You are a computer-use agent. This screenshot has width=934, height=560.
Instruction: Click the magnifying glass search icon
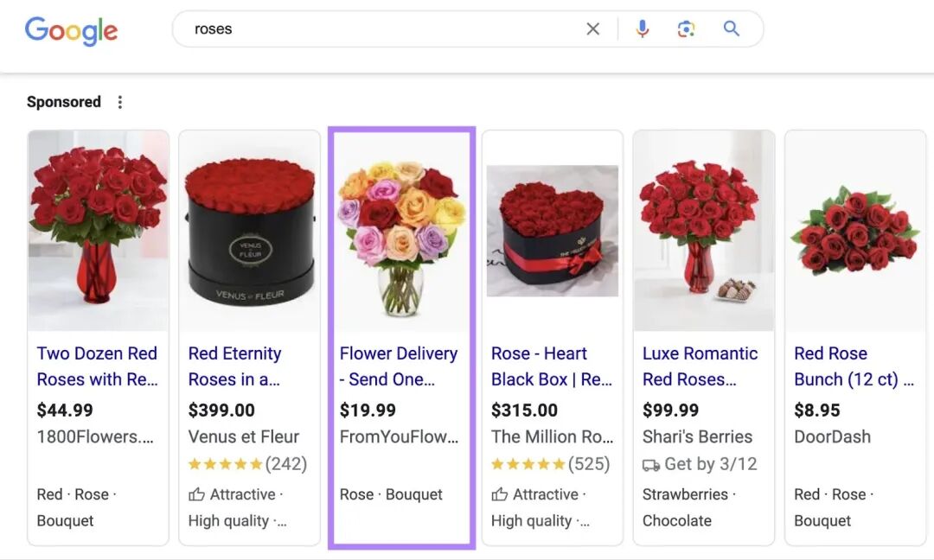(732, 29)
